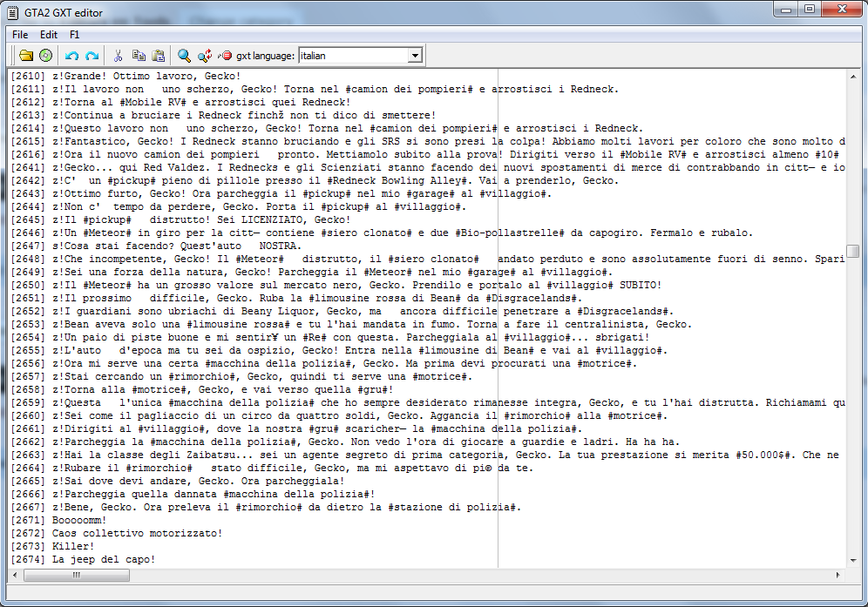Click line [2644] "Non c' tempo da perdere"
868x607 pixels.
[239, 206]
